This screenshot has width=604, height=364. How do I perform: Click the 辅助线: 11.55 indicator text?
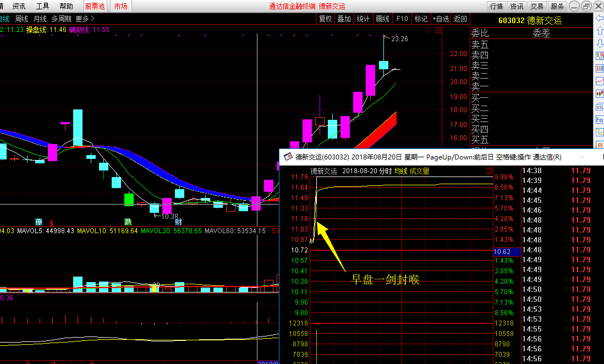point(89,30)
